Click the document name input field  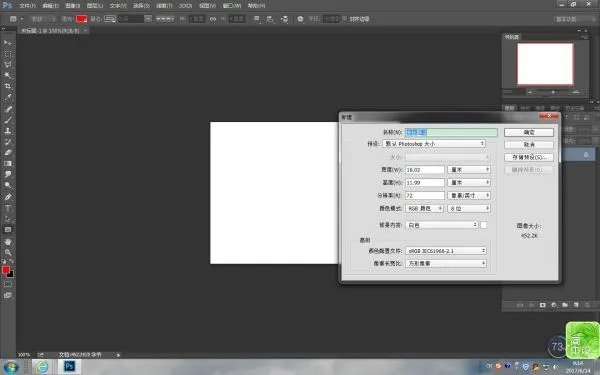[x=452, y=132]
